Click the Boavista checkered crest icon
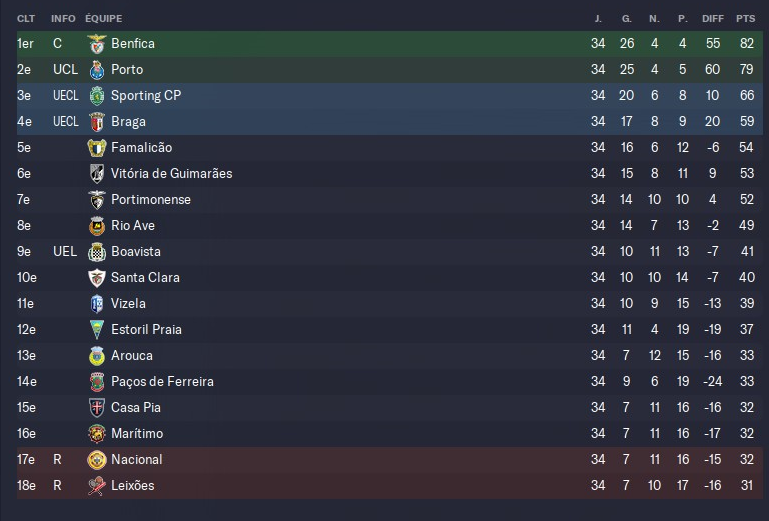 coord(97,252)
